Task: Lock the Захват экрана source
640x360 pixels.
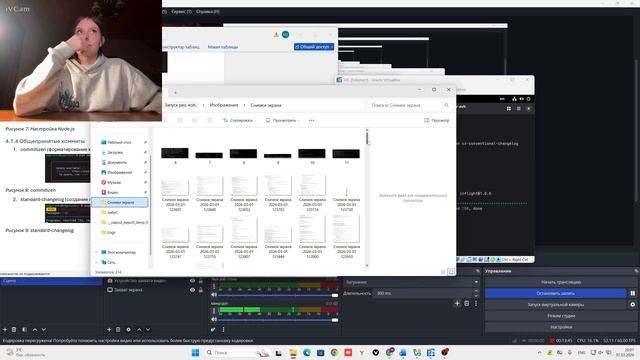Action: tap(201, 290)
